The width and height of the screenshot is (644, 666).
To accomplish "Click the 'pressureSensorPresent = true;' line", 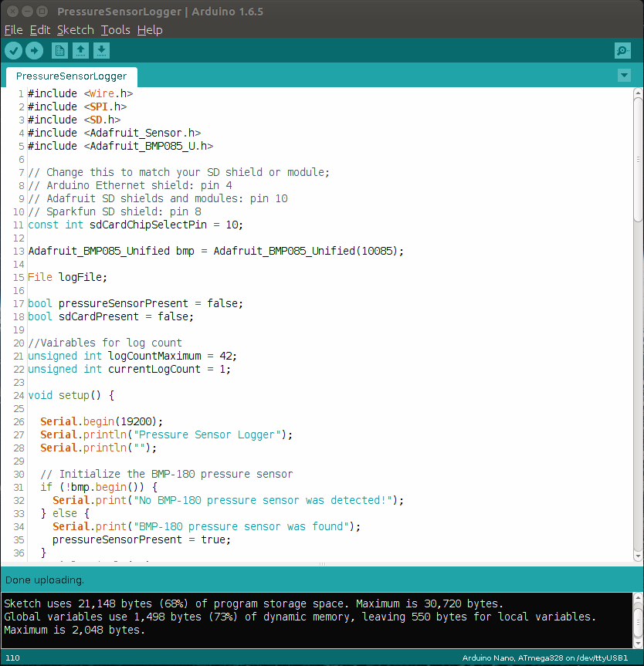I will tap(141, 540).
